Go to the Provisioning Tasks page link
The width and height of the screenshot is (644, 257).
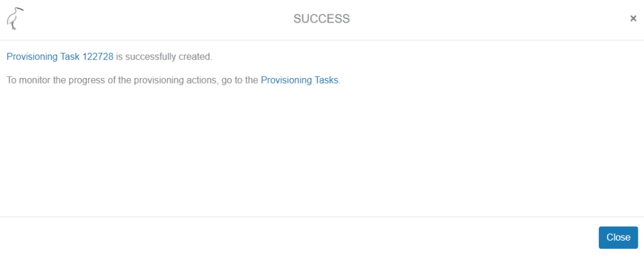point(299,80)
